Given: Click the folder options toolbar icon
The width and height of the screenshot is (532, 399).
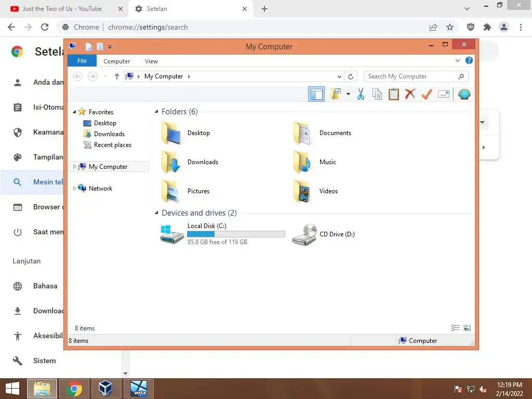Looking at the screenshot, I should [x=336, y=94].
